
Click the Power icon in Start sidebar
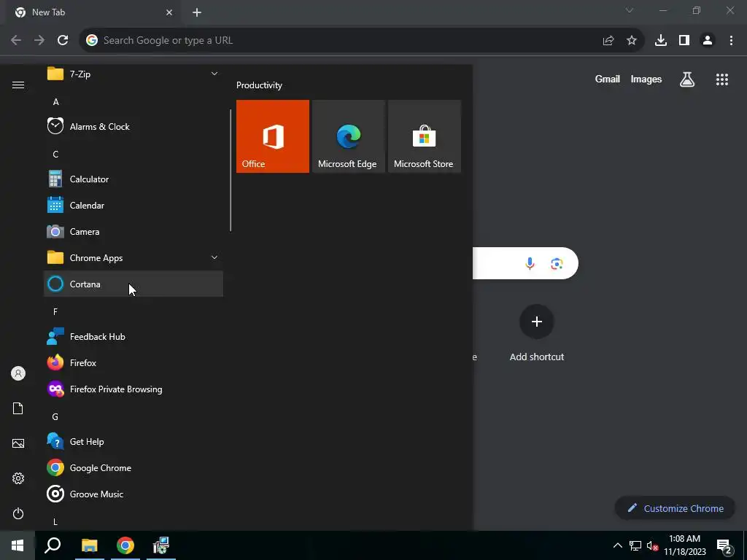(x=18, y=513)
